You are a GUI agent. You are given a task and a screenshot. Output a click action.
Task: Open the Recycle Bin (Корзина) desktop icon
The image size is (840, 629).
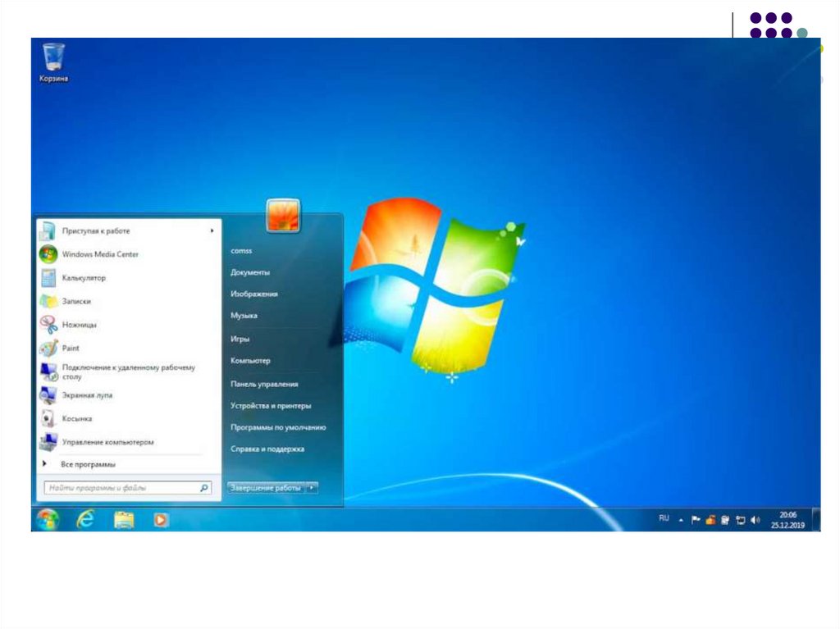(53, 62)
